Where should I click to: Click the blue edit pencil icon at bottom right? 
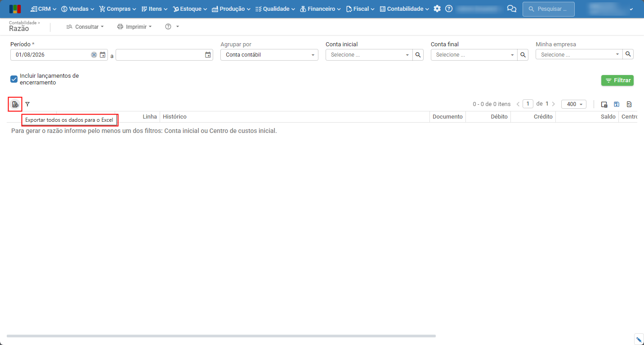tap(639, 339)
